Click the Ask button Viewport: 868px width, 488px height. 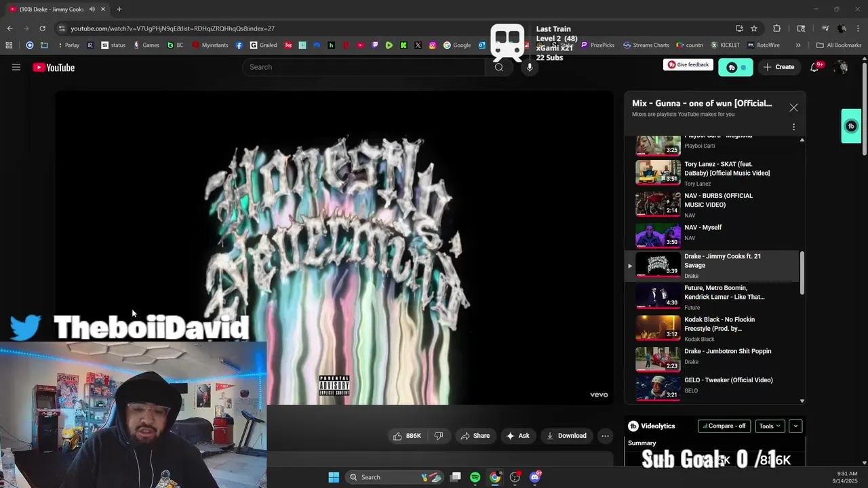tap(517, 436)
